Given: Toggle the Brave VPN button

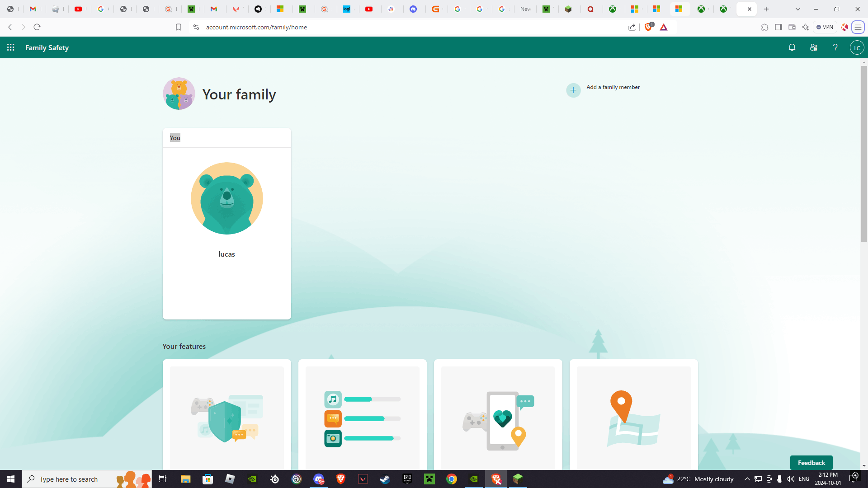Looking at the screenshot, I should (x=825, y=27).
